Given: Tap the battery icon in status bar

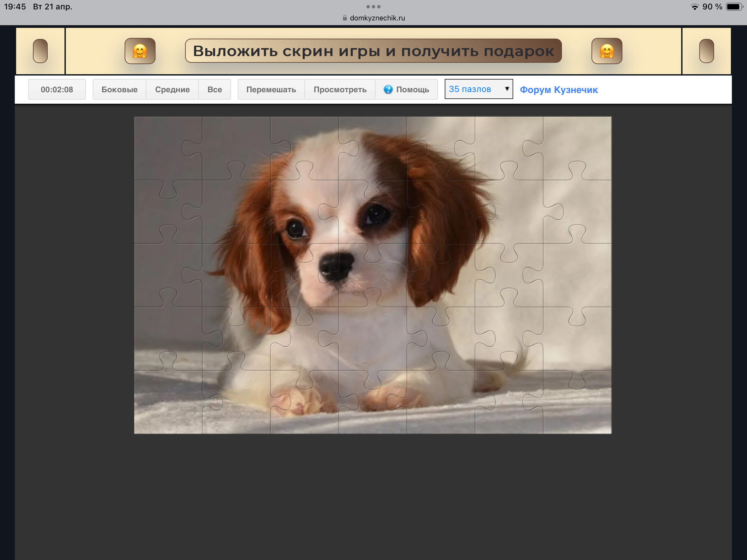Looking at the screenshot, I should 734,7.
